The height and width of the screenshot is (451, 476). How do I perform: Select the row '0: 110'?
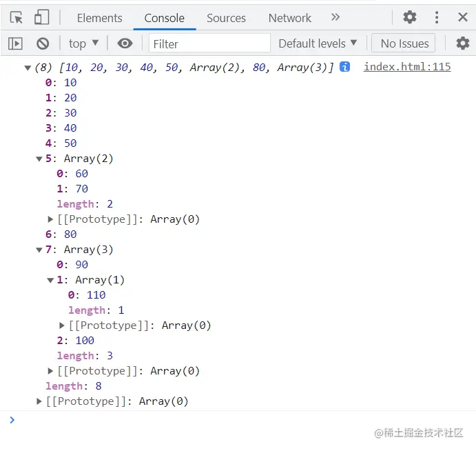point(87,295)
